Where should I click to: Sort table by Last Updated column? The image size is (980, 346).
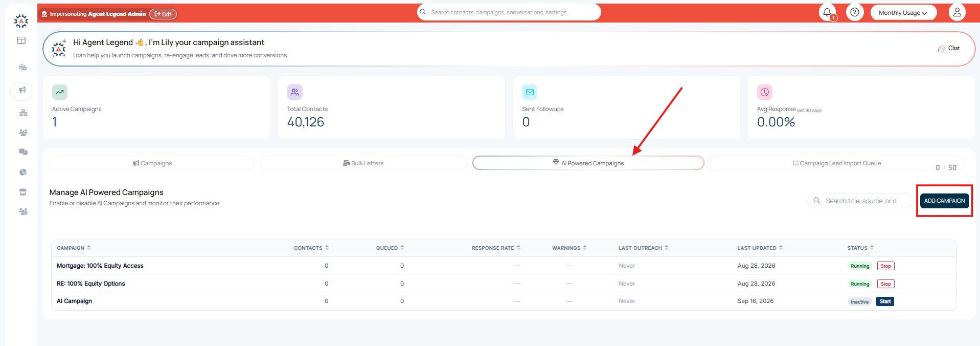[x=760, y=248]
